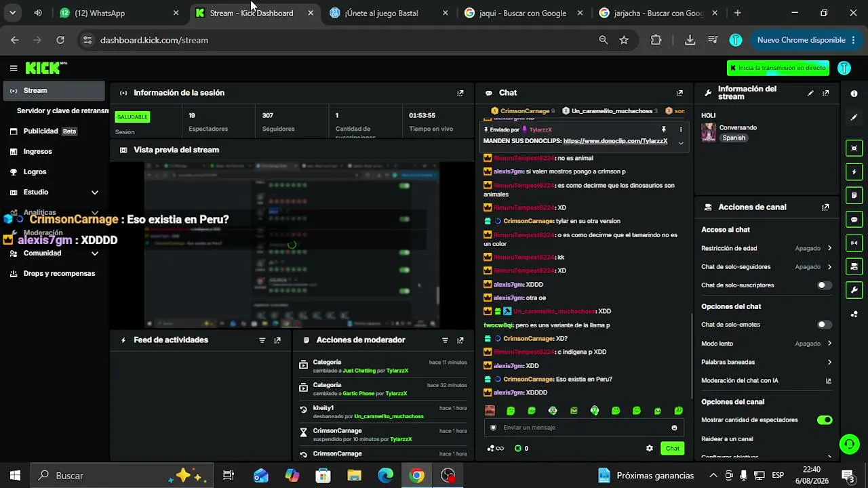Click the browser address bar URL
The image size is (868, 488).
[154, 40]
